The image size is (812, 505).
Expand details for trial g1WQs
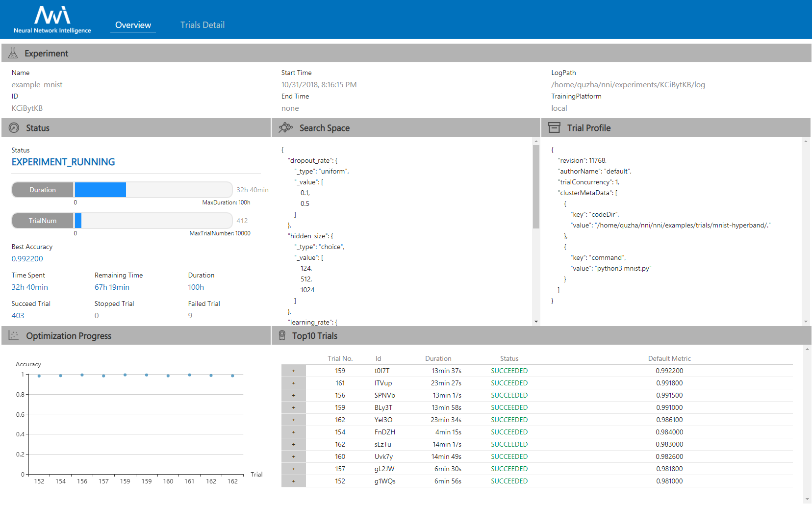point(293,481)
